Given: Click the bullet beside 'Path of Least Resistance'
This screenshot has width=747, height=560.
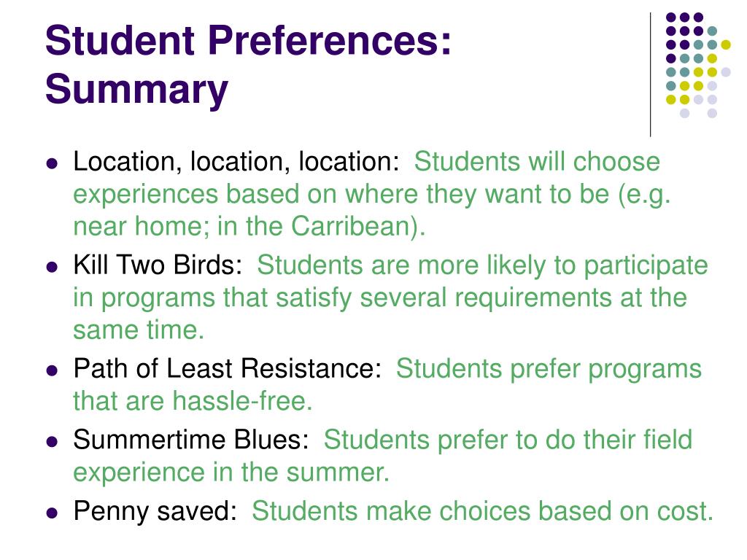Looking at the screenshot, I should [x=52, y=370].
